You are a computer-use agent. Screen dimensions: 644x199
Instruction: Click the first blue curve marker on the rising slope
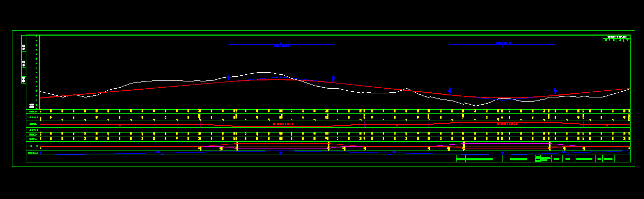(228, 77)
